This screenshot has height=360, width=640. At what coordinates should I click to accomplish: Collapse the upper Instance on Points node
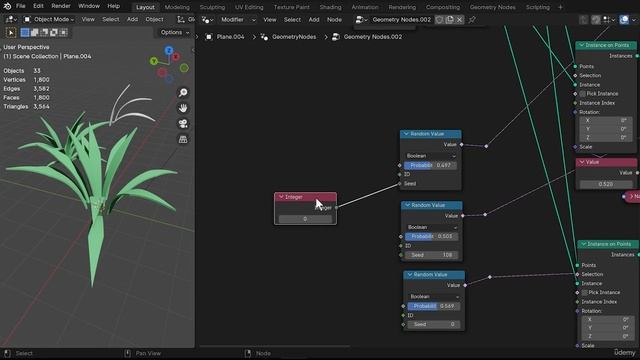pos(581,45)
